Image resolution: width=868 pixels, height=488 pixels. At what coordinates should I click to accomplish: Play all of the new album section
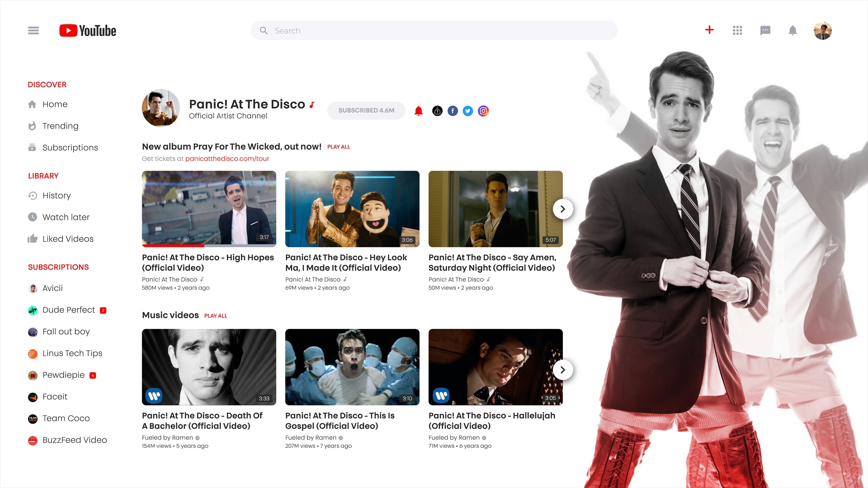point(339,147)
